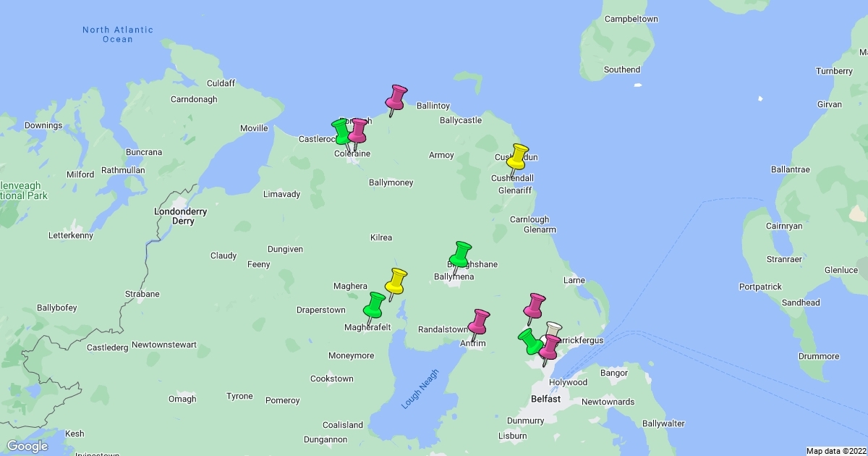Open the green pin at Ballymena
Viewport: 868px width, 456px height.
tap(460, 255)
